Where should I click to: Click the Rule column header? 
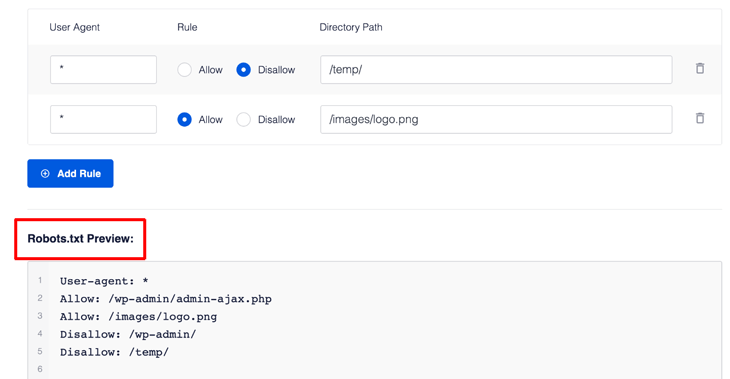(x=187, y=27)
